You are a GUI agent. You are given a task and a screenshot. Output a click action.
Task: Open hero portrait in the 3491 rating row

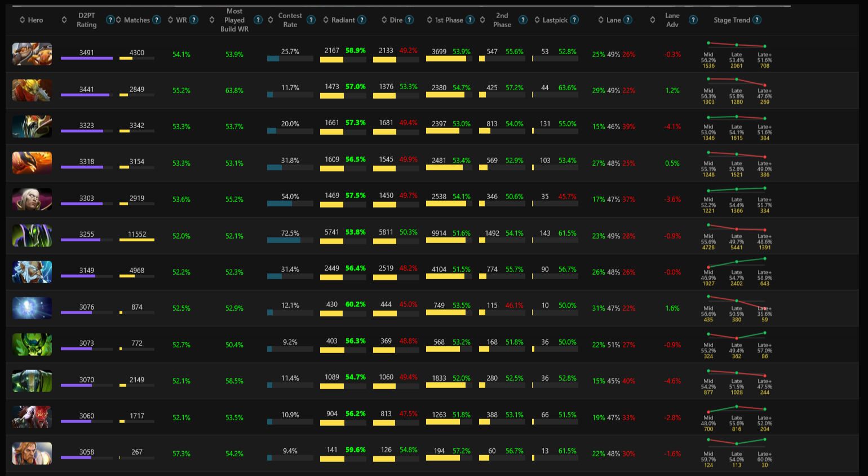(x=32, y=54)
